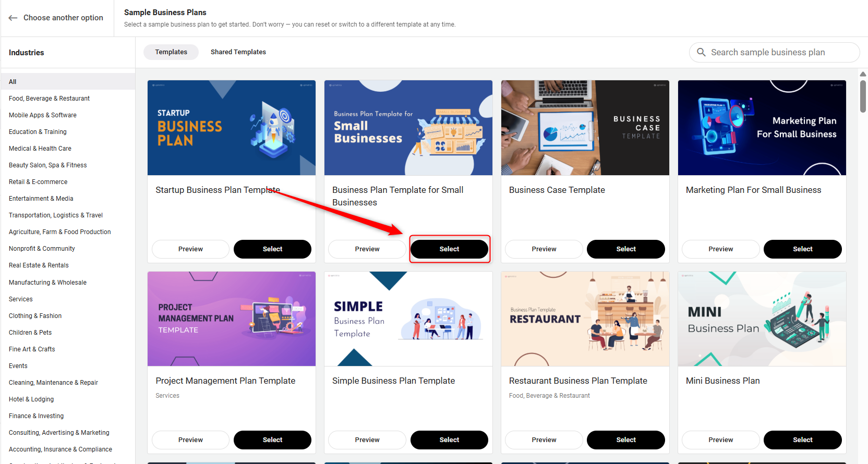Open the Startup Business Plan thumbnail

(x=232, y=128)
